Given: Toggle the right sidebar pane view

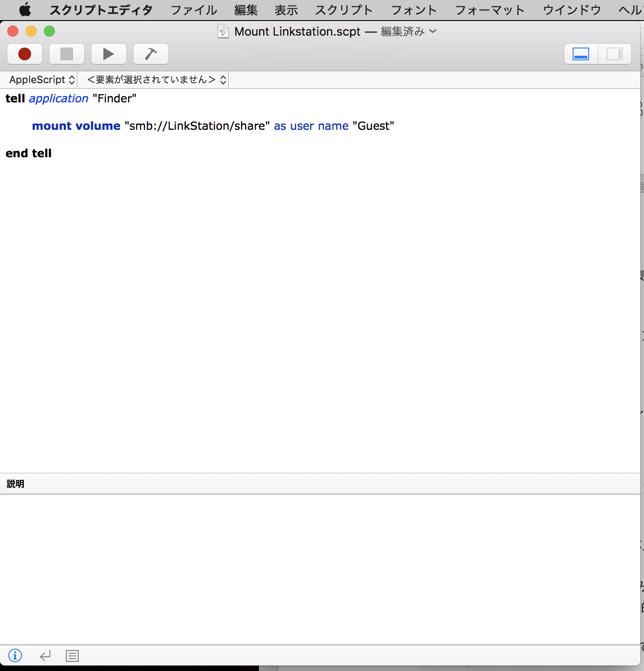Looking at the screenshot, I should [614, 54].
